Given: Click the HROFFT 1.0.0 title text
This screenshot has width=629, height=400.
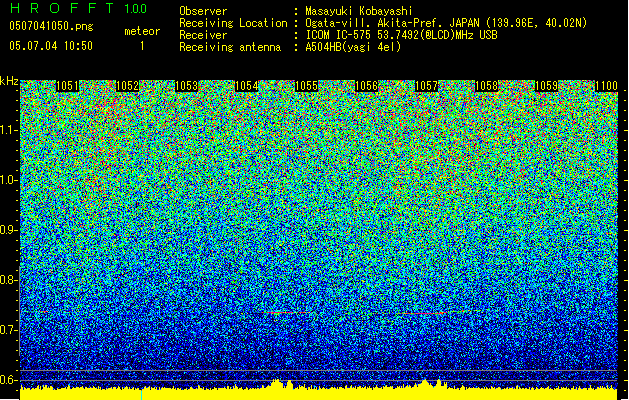Looking at the screenshot, I should point(78,8).
